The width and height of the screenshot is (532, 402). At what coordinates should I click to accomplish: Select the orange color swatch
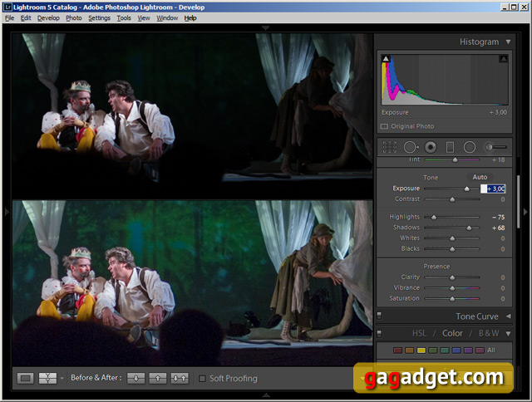pyautogui.click(x=409, y=351)
